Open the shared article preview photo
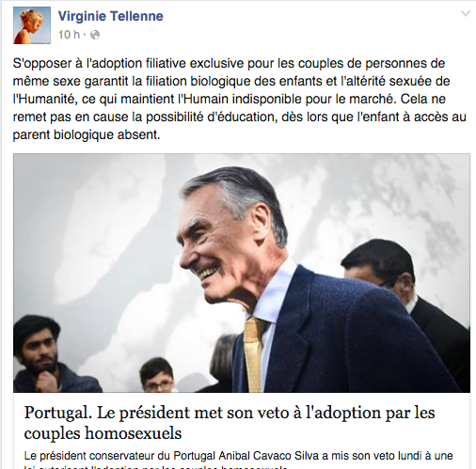This screenshot has height=469, width=476. [242, 273]
